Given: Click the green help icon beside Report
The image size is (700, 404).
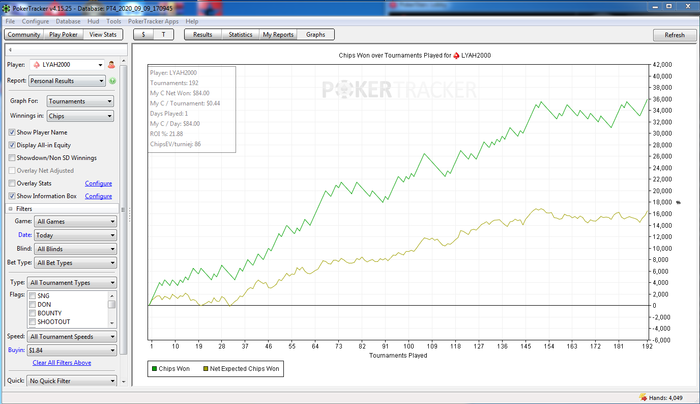Looking at the screenshot, I should point(112,81).
